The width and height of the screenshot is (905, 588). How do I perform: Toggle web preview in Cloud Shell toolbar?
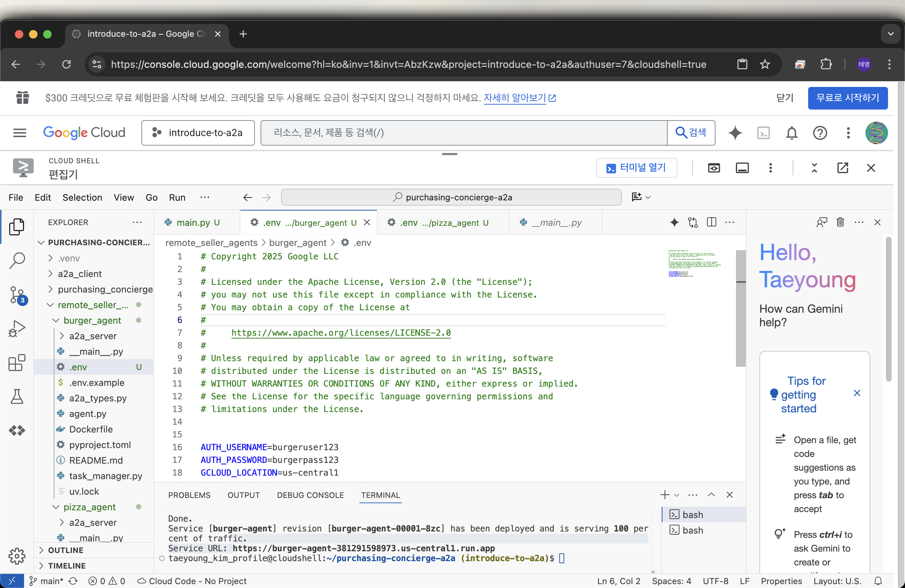click(714, 168)
